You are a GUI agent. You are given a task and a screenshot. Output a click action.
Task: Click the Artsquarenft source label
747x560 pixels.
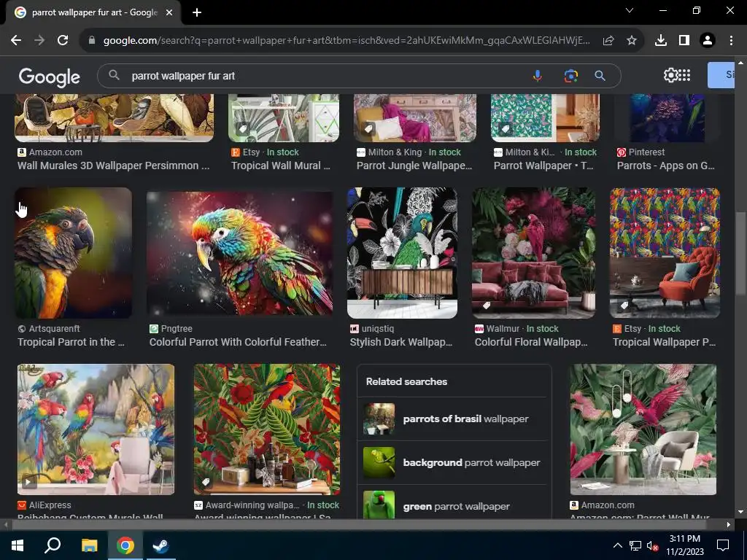(x=54, y=329)
